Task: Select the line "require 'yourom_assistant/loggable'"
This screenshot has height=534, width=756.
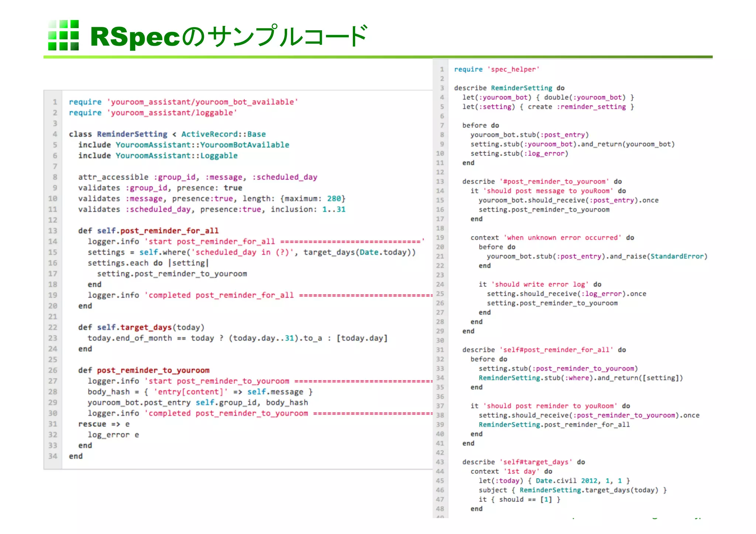Action: click(153, 113)
